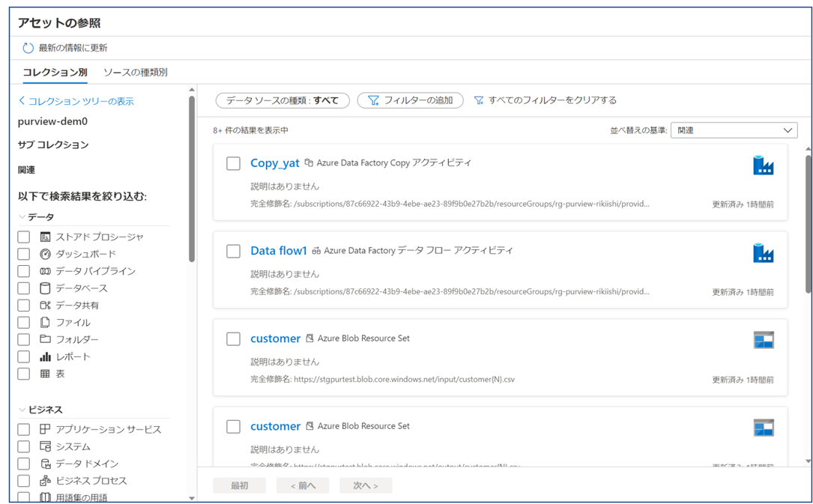This screenshot has width=813, height=504.
Task: Enable the ストアド プロシージャ filter checkbox
Action: click(24, 237)
